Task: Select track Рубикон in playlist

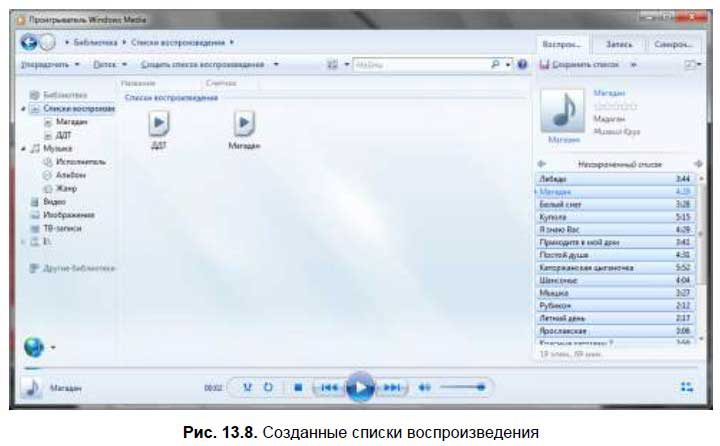Action: 615,305
